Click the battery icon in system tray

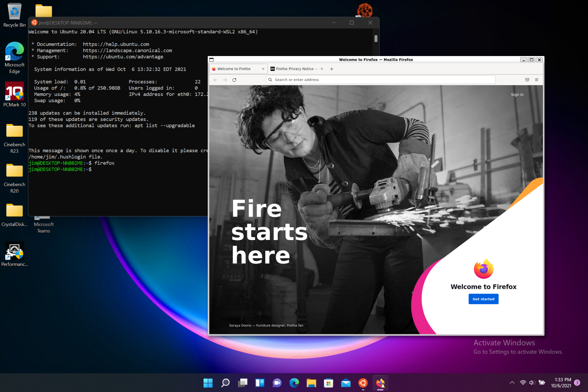click(x=542, y=382)
